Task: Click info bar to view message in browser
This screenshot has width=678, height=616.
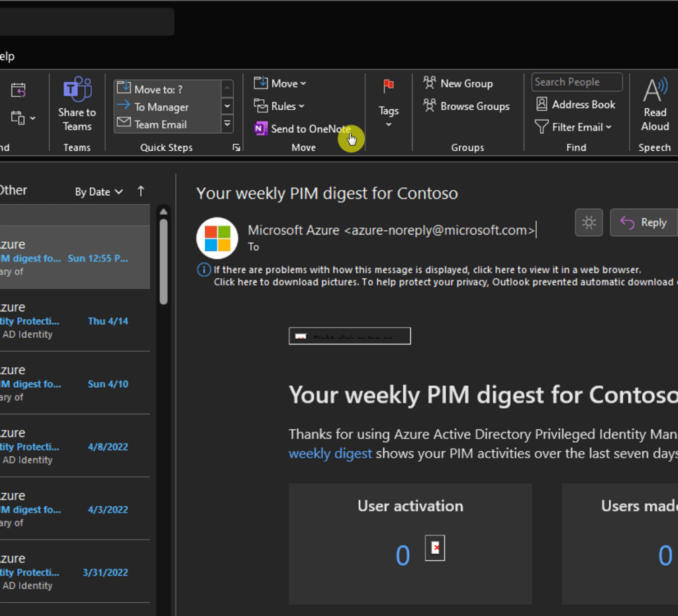Action: tap(427, 269)
